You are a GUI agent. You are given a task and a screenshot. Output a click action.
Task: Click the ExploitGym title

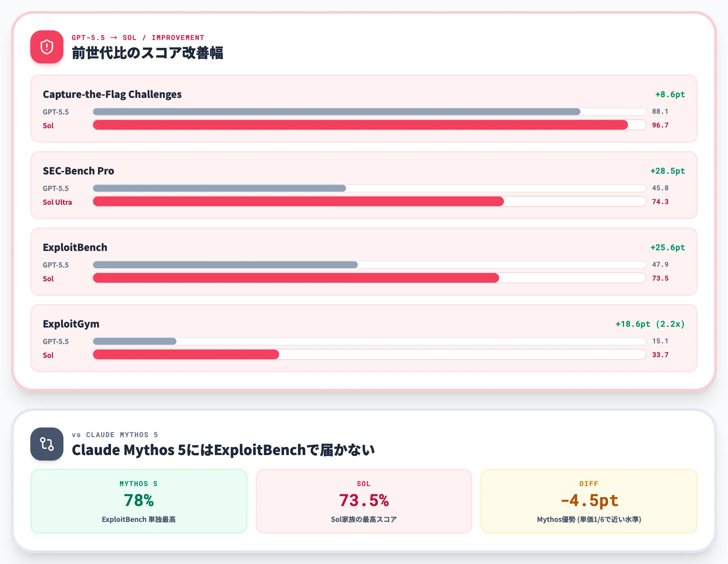71,324
